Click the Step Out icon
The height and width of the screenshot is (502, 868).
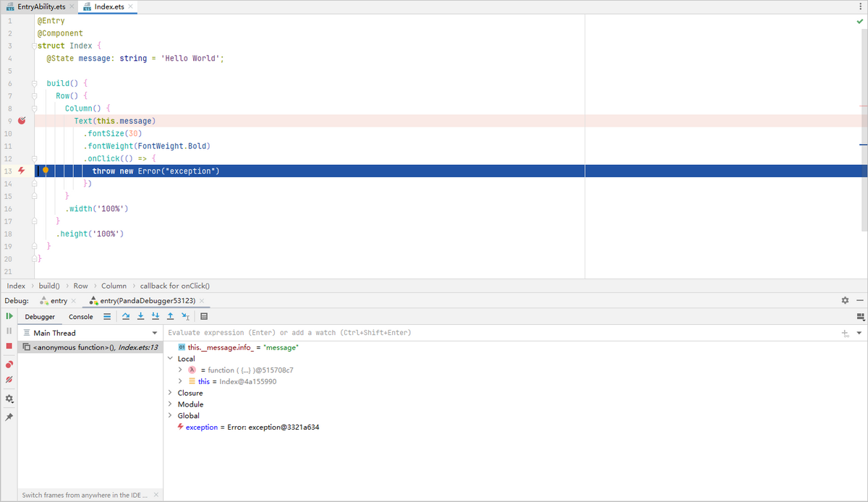pyautogui.click(x=170, y=316)
